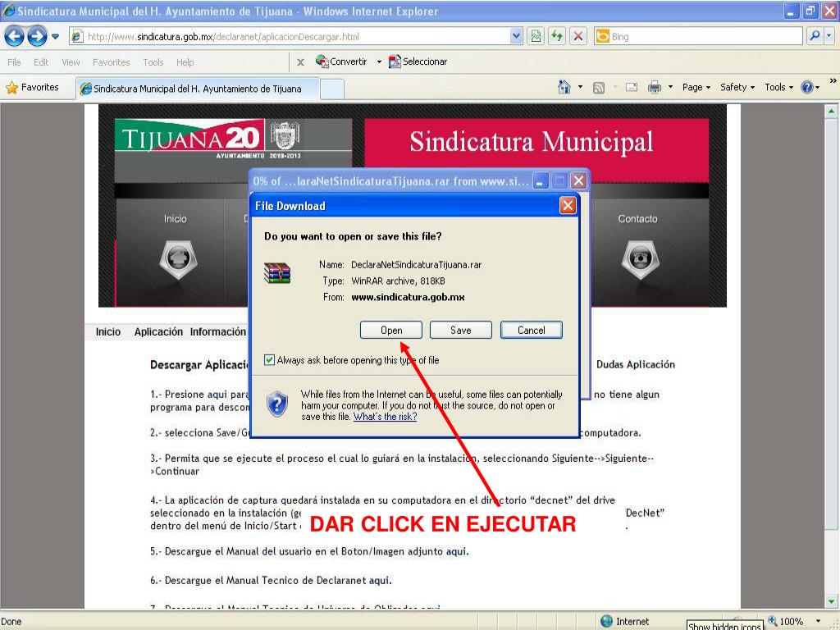Toggle Always ask before opening checkbox
Viewport: 840px width, 630px height.
(269, 360)
